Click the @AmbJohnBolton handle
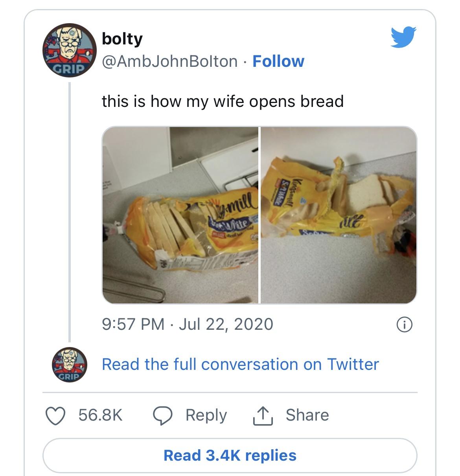The width and height of the screenshot is (460, 476). (x=170, y=61)
